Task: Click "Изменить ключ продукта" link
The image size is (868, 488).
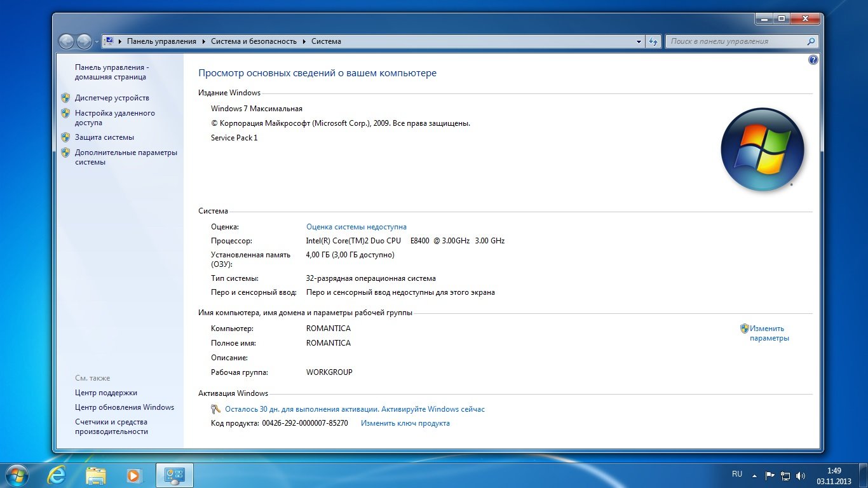Action: point(405,423)
